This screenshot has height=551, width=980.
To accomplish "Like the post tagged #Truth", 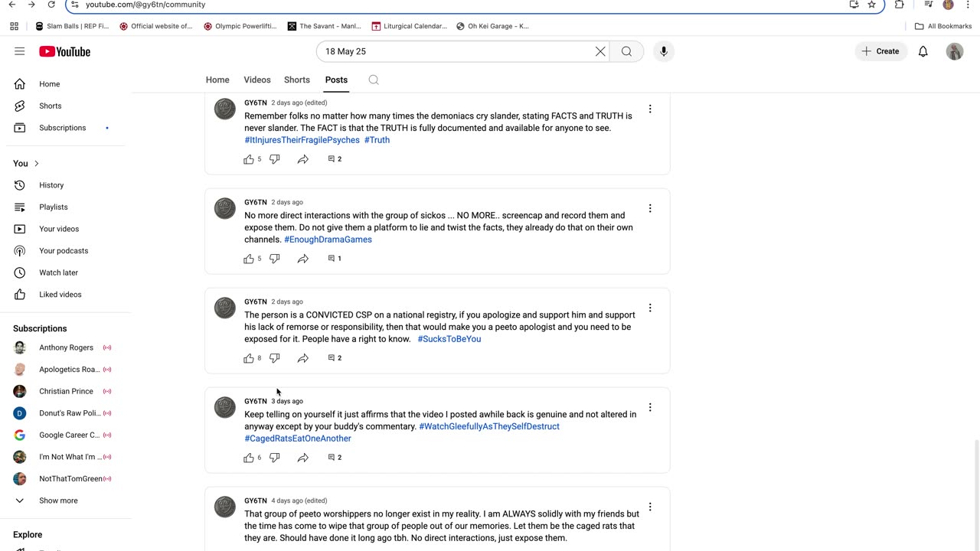I will [249, 159].
